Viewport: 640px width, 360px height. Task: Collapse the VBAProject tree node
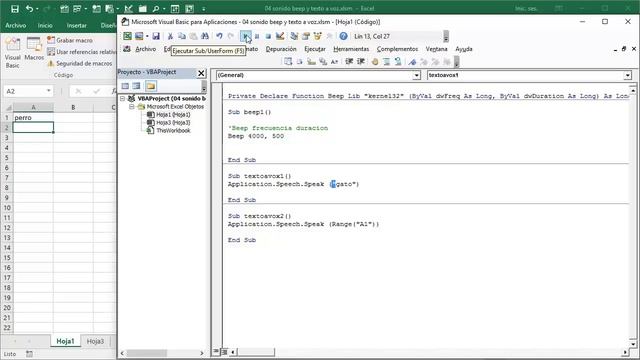122,98
